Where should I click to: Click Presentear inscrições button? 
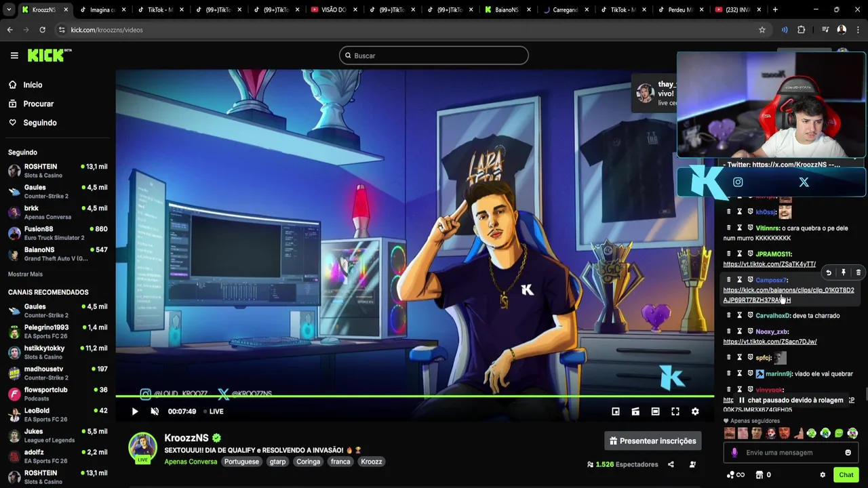[653, 441]
